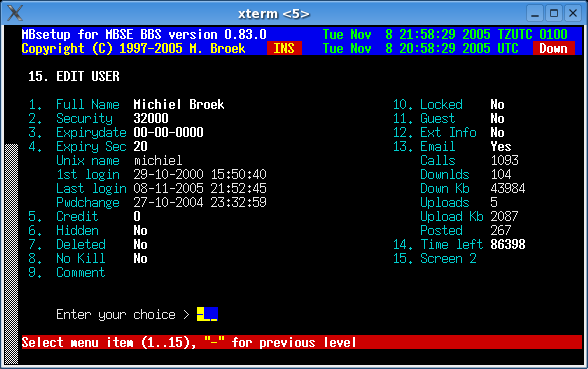The image size is (588, 369).
Task: Click the Uploads count 5
Action: (494, 202)
